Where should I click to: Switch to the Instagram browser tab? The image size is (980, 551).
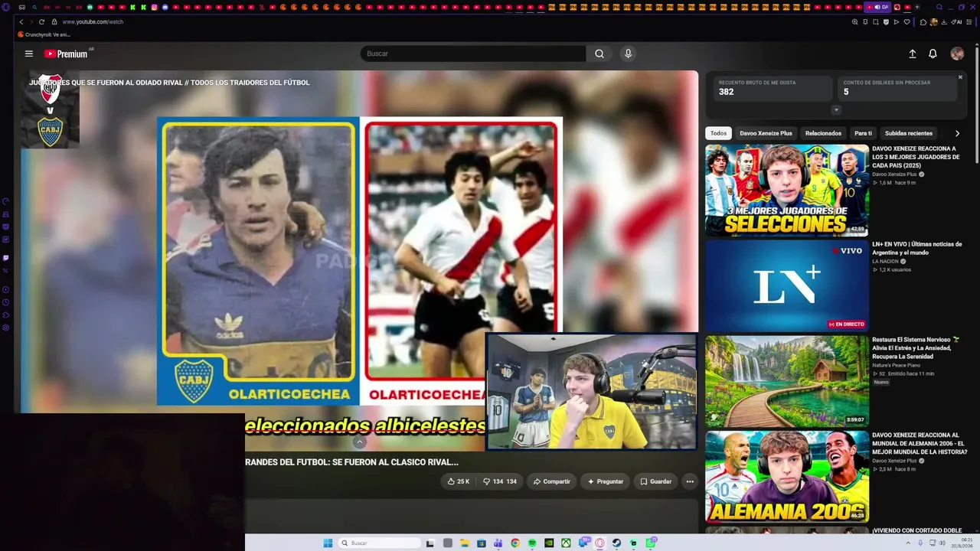point(154,7)
